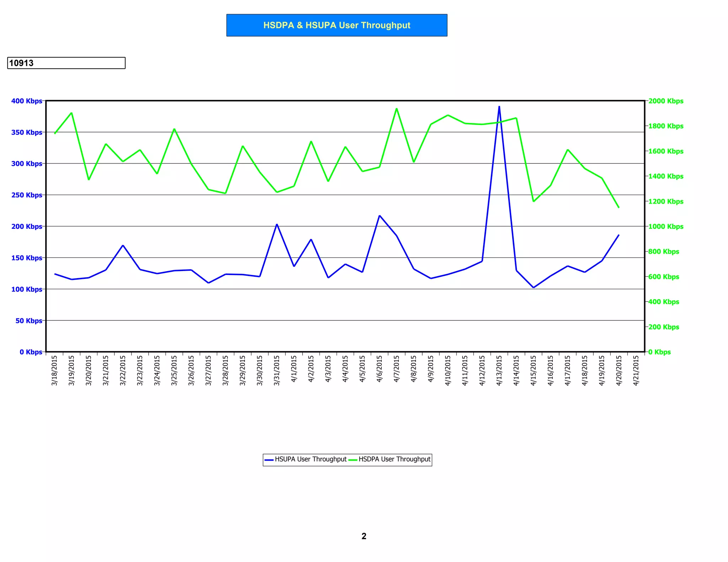Click the 4/10/2015 date label

(448, 371)
